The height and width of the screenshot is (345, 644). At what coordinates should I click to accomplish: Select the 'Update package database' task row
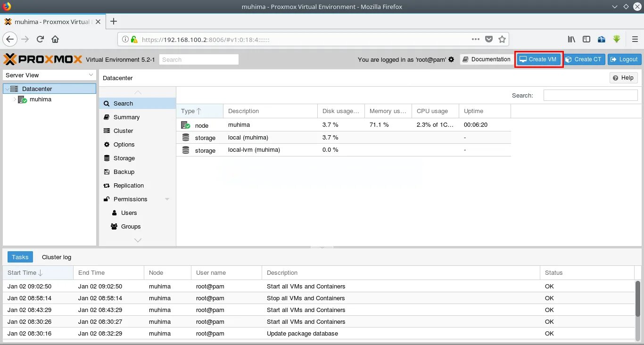click(x=319, y=333)
